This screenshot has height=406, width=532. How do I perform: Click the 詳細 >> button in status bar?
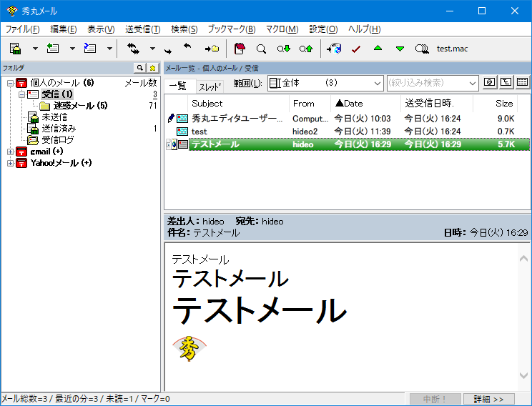point(488,400)
